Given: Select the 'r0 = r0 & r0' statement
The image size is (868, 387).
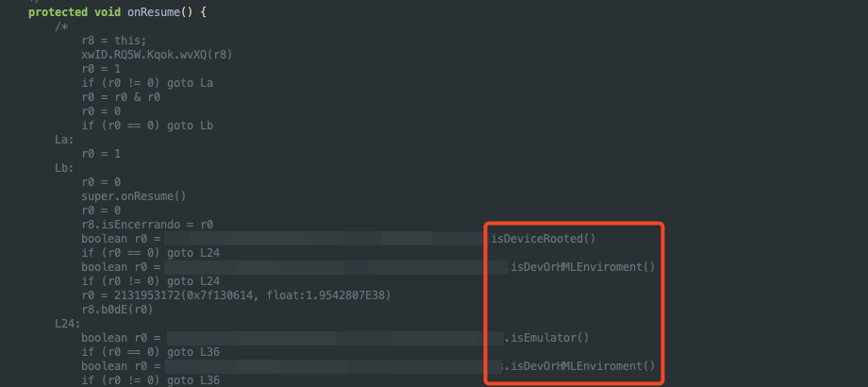Looking at the screenshot, I should pos(121,97).
